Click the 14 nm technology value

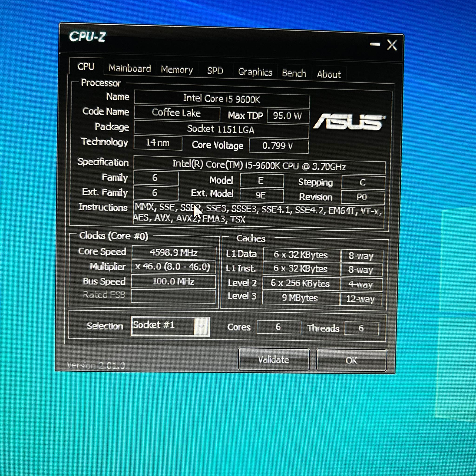pos(158,143)
